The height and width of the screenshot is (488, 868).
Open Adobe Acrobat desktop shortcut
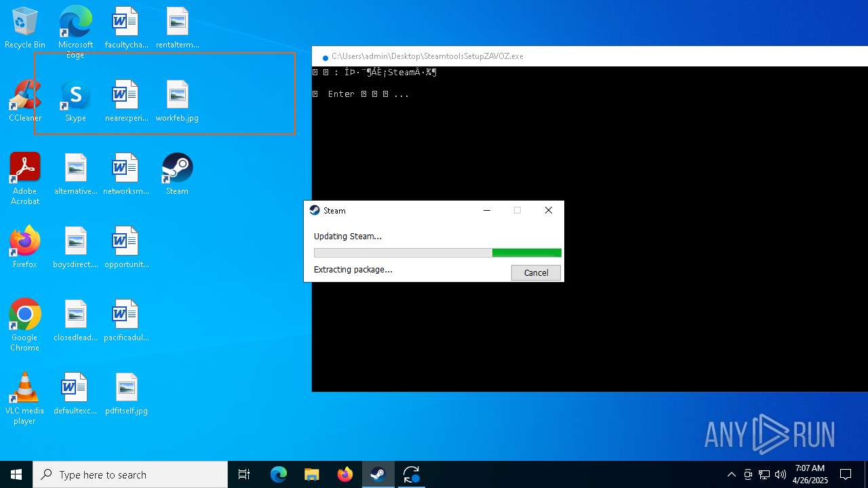25,179
